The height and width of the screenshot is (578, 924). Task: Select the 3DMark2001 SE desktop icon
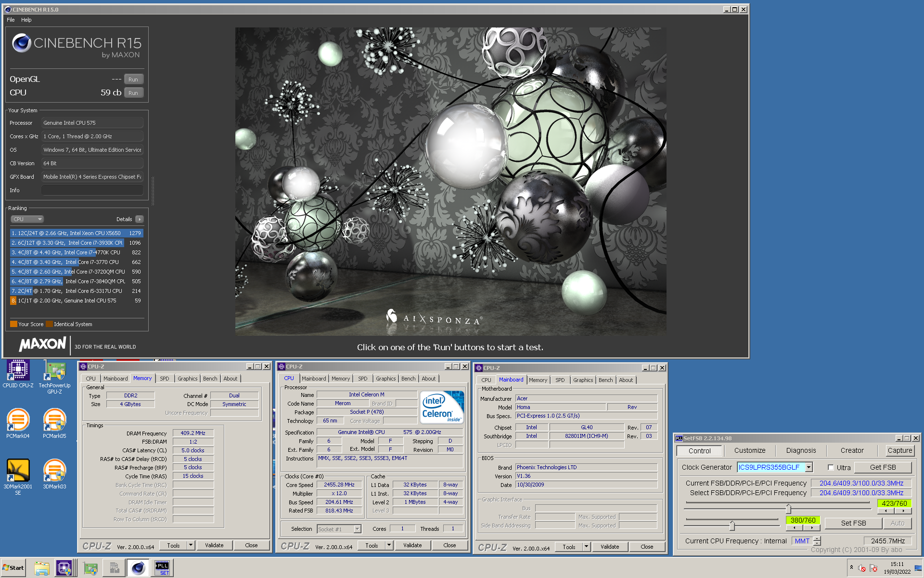pos(18,476)
